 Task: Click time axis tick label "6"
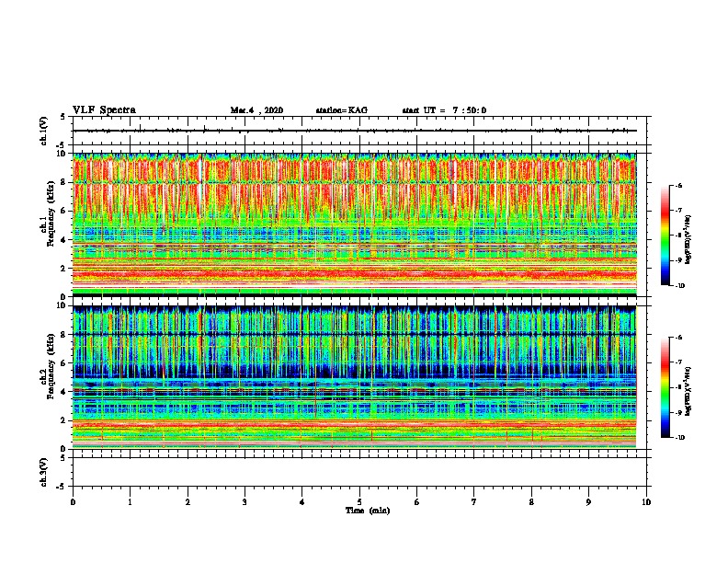pos(417,502)
